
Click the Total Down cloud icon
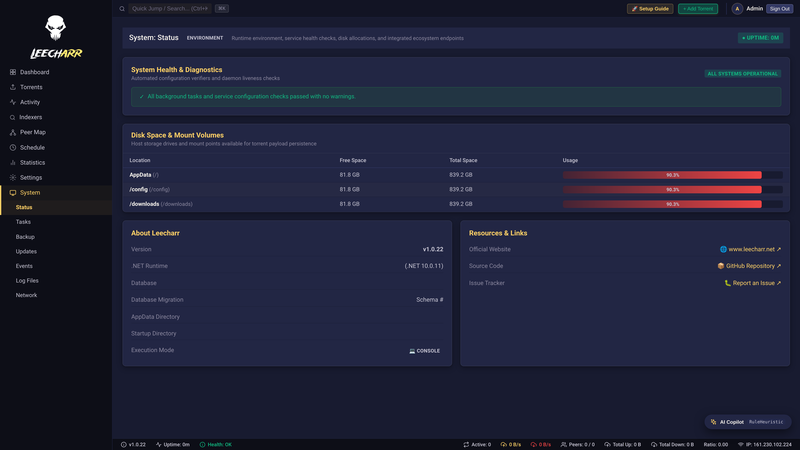click(654, 444)
